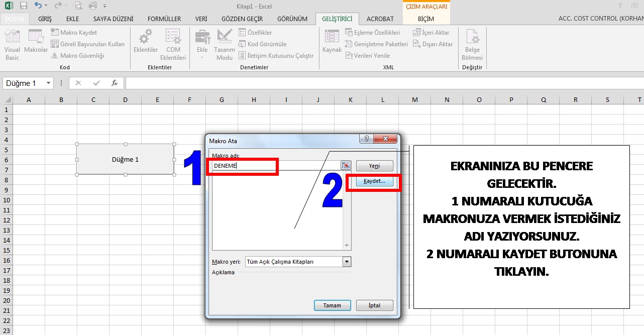The width and height of the screenshot is (644, 335).
Task: Click İletişim Kutusunu Çalıştır
Action: pos(276,56)
